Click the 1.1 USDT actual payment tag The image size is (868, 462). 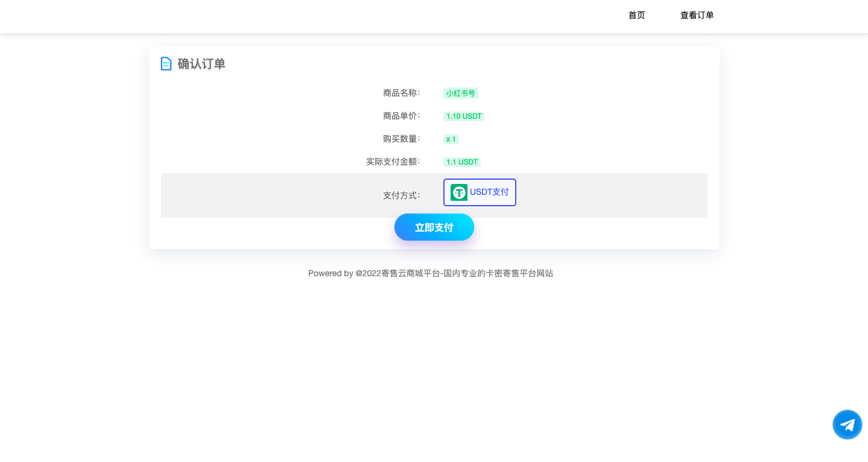pyautogui.click(x=461, y=162)
